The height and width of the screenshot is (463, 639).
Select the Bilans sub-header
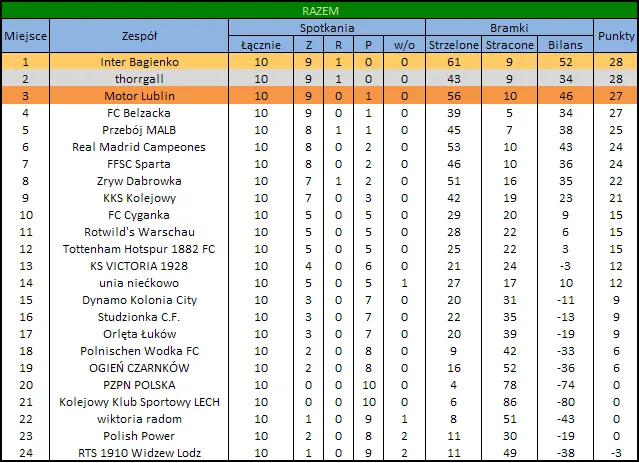[564, 45]
